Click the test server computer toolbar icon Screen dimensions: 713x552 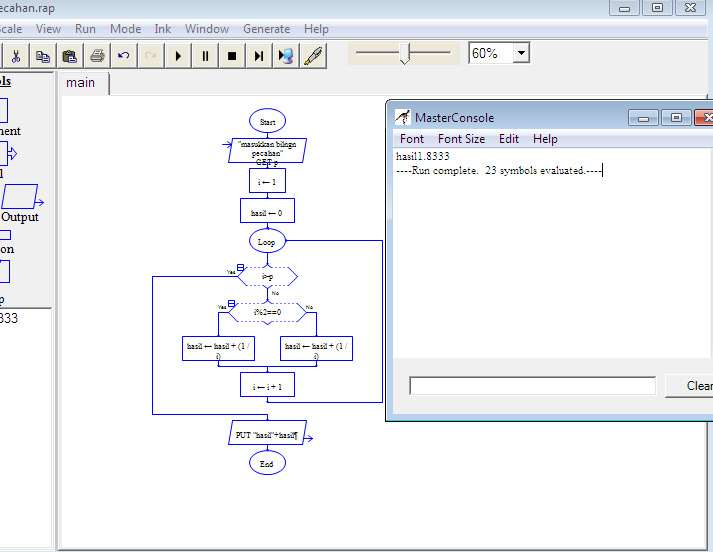(x=286, y=56)
